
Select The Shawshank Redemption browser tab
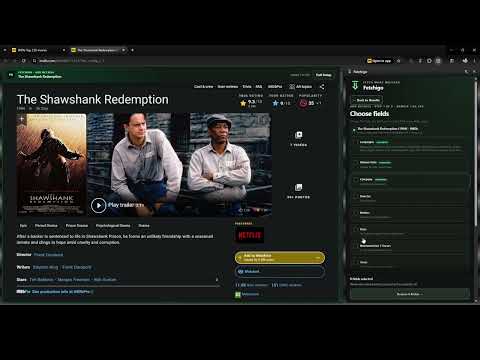pos(98,50)
